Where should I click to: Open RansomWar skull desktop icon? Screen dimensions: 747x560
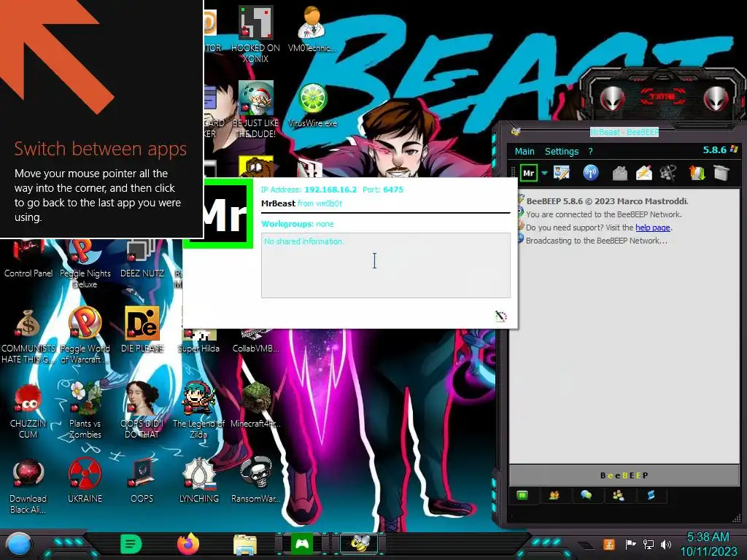256,480
